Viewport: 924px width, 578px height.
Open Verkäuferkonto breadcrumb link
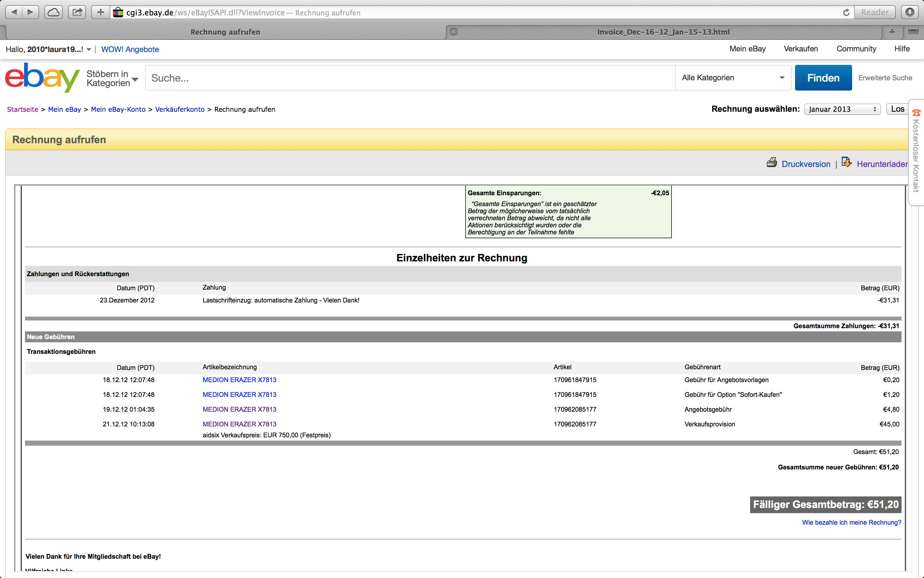(180, 109)
